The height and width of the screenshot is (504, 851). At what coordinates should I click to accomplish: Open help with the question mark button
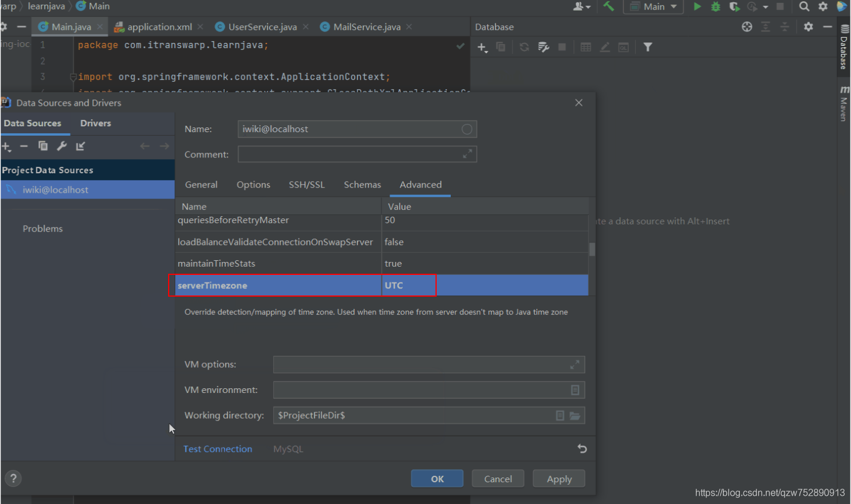point(14,478)
